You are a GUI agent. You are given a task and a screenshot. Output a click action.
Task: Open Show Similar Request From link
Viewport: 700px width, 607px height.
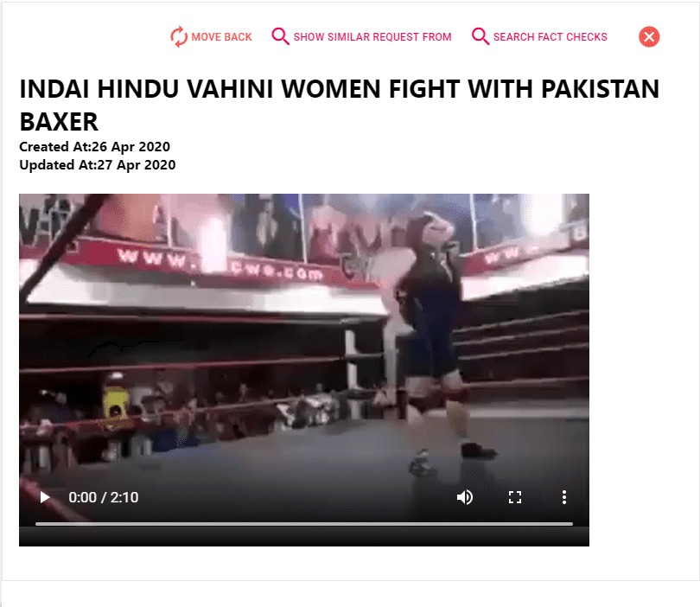(x=372, y=37)
